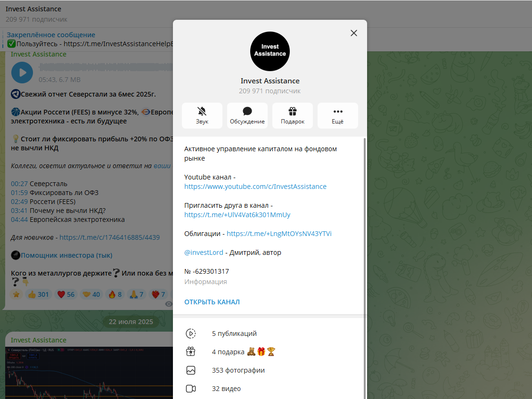
Task: Open the @investLord author profile
Action: [x=204, y=252]
